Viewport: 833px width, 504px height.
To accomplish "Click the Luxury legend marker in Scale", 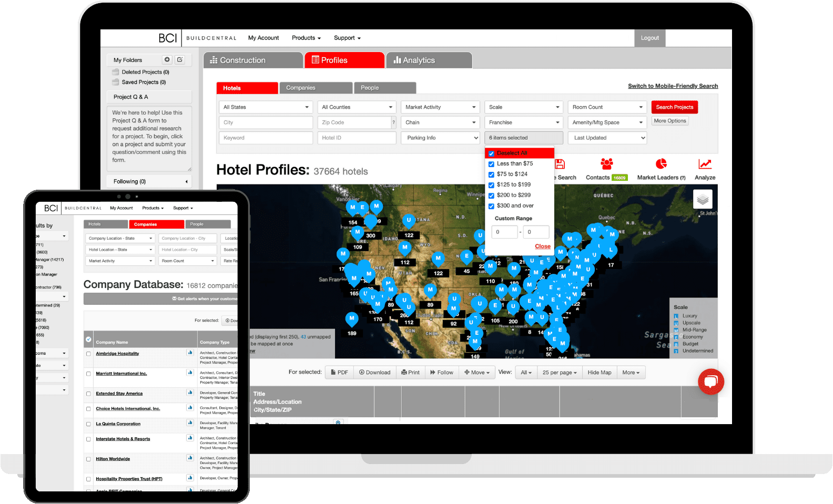I will (676, 316).
